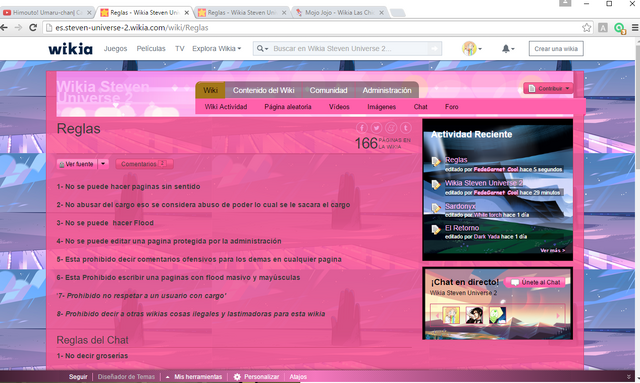This screenshot has width=640, height=383.
Task: Switch to Mojo Jojo browser tab
Action: (x=340, y=13)
